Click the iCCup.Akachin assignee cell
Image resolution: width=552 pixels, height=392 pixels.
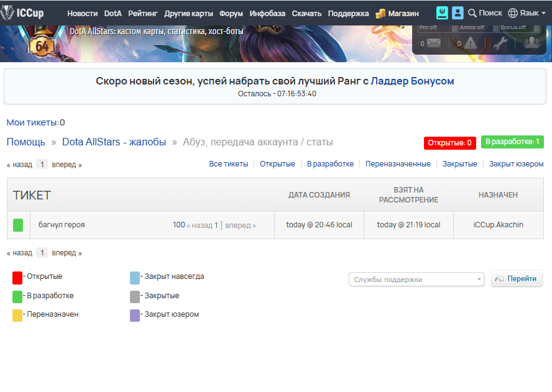(x=498, y=225)
